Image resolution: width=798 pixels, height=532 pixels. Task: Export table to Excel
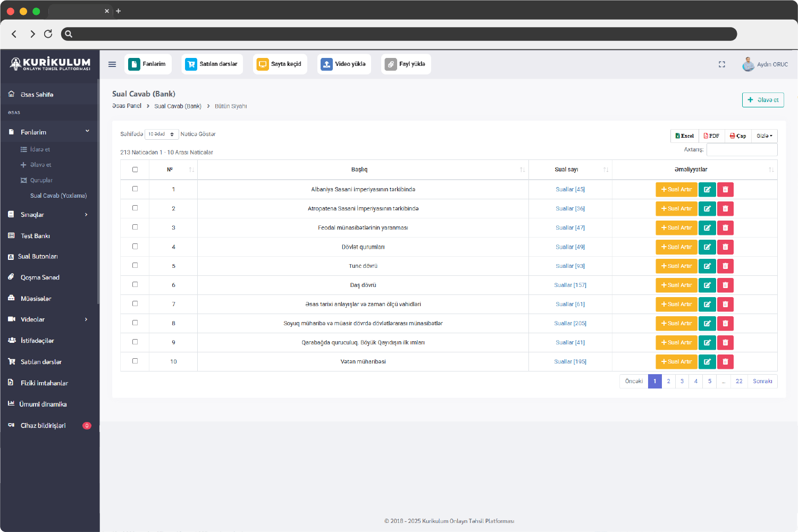tap(684, 136)
